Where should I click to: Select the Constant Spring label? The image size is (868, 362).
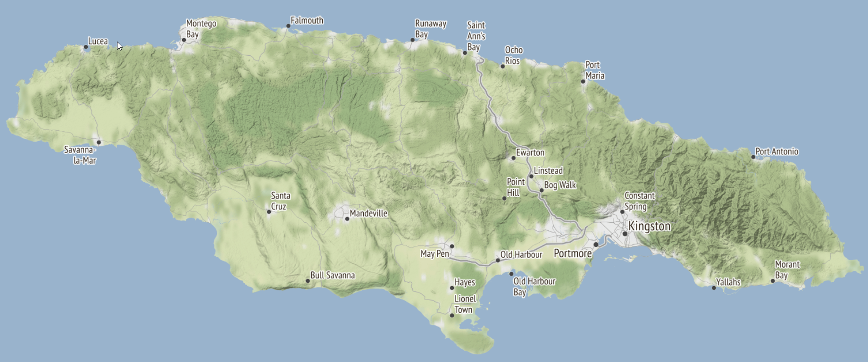639,201
